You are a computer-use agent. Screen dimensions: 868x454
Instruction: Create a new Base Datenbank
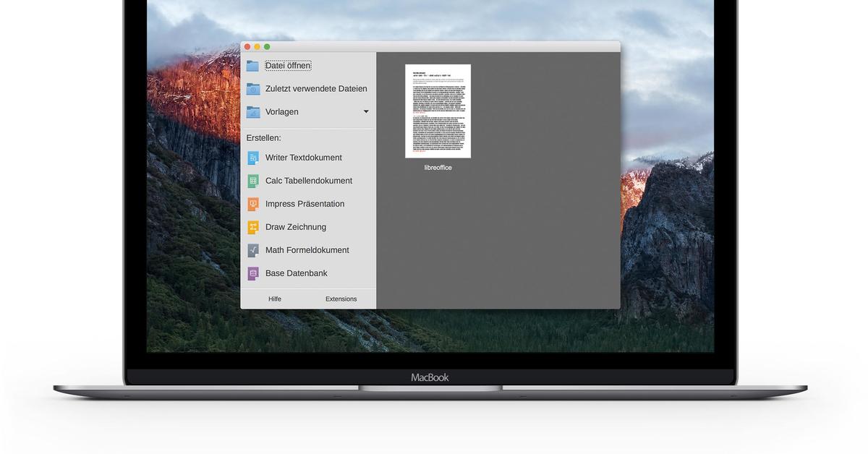pos(297,273)
